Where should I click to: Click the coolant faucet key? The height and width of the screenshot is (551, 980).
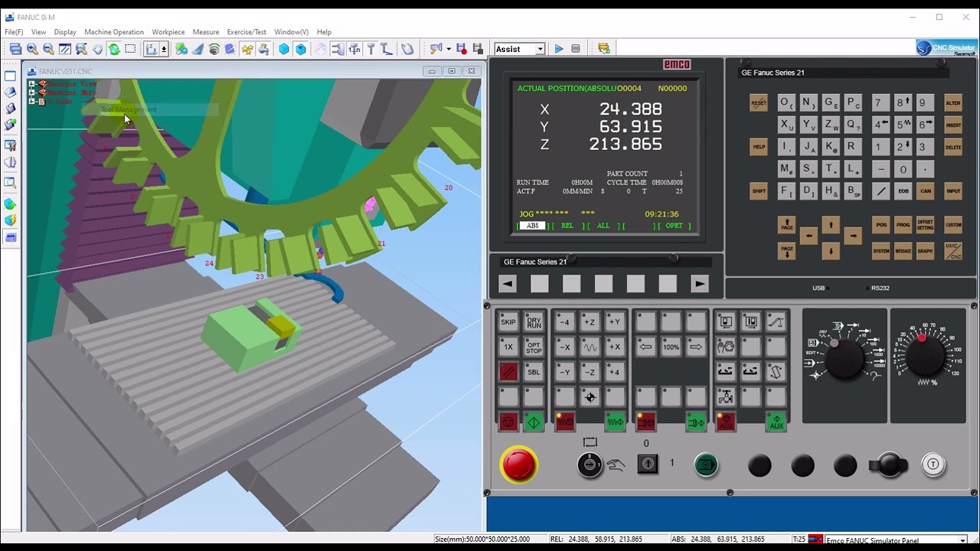(726, 397)
